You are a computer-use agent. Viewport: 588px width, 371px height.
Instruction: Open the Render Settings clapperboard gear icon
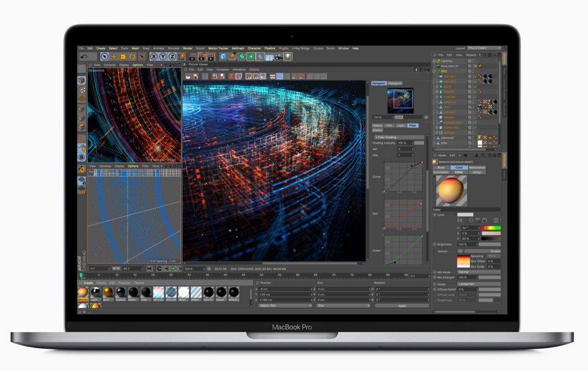211,56
